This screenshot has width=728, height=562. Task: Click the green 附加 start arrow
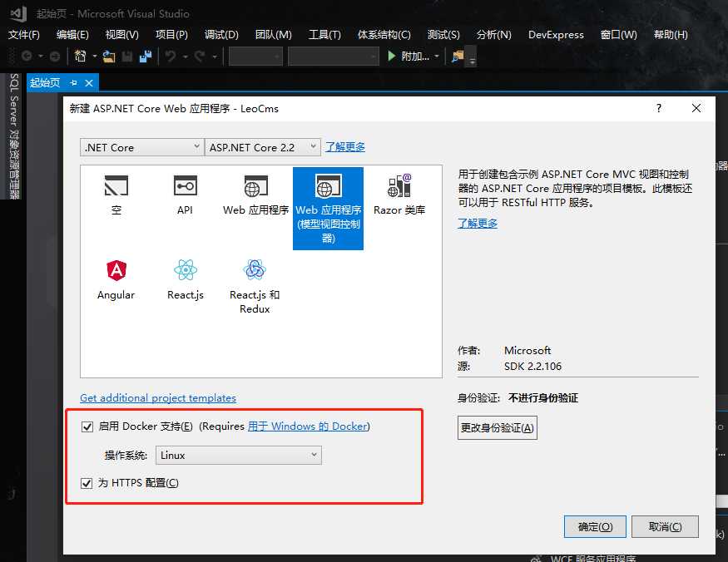(391, 57)
